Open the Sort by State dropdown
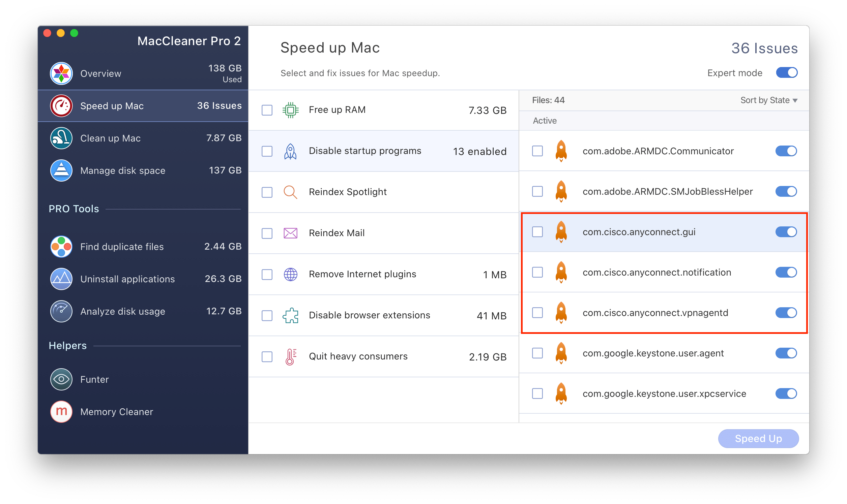Viewport: 847px width, 504px height. pos(769,100)
